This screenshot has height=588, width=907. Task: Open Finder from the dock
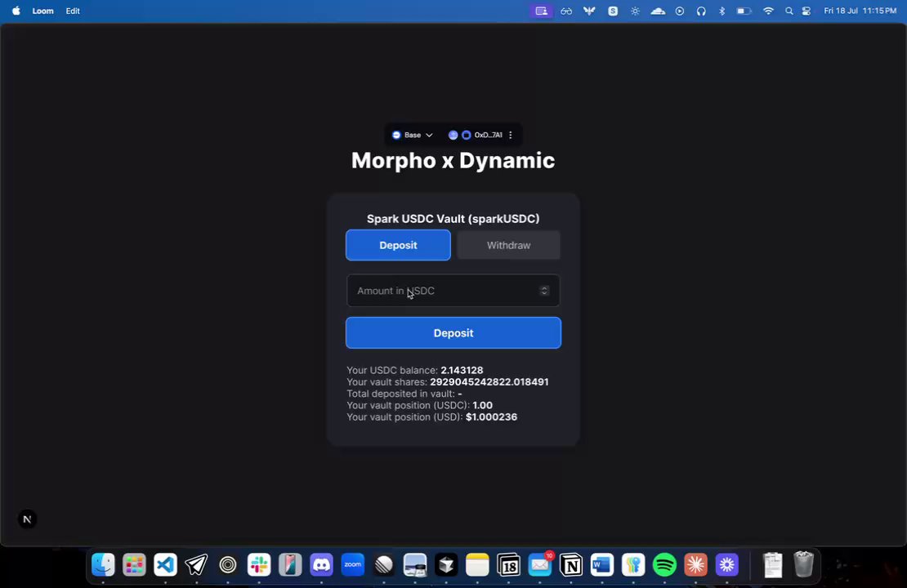[103, 565]
